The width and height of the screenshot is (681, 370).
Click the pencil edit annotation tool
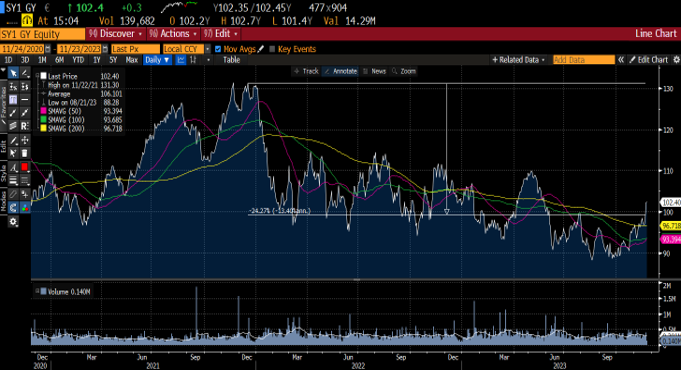pyautogui.click(x=13, y=140)
